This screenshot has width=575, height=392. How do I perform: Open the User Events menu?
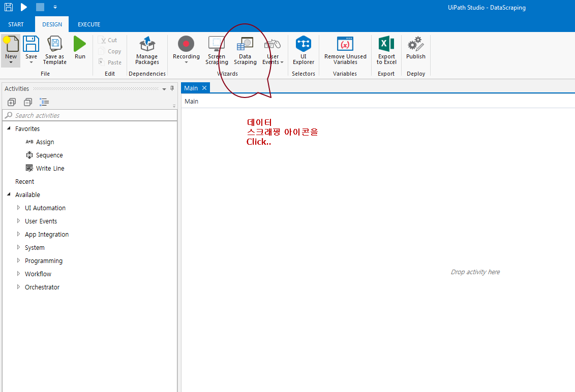(273, 51)
